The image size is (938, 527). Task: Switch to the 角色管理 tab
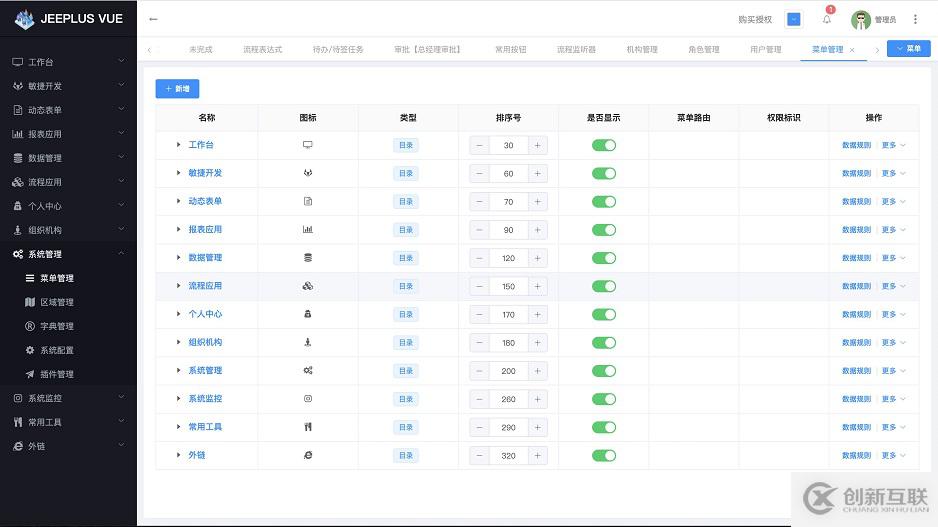pyautogui.click(x=703, y=49)
